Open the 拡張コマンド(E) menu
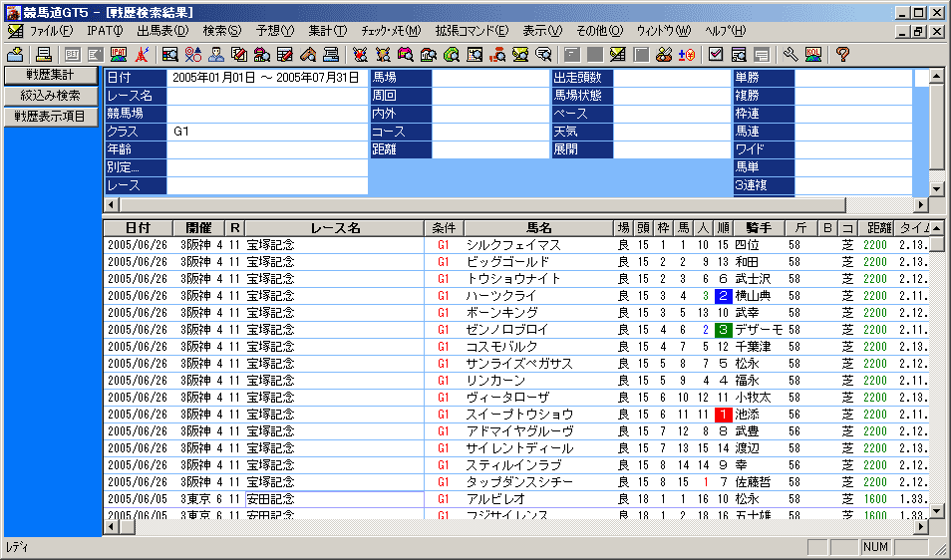Screen dimensions: 951x560 pyautogui.click(x=471, y=31)
